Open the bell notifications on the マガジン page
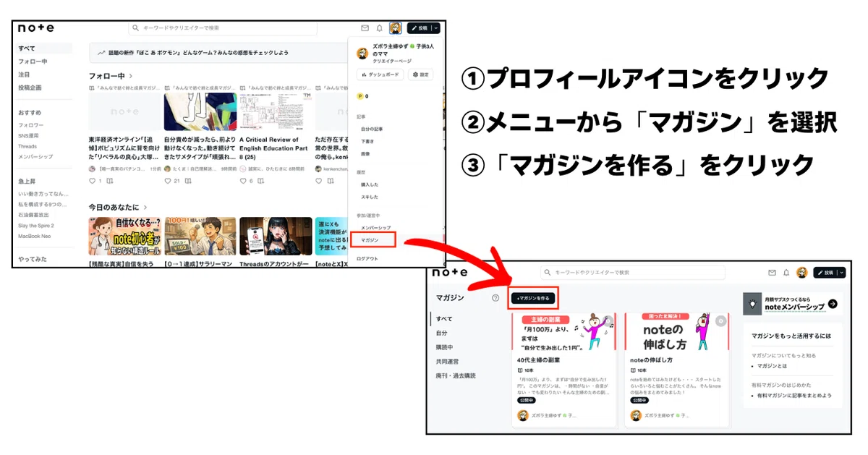Screen dimensions: 868x455 [786, 273]
